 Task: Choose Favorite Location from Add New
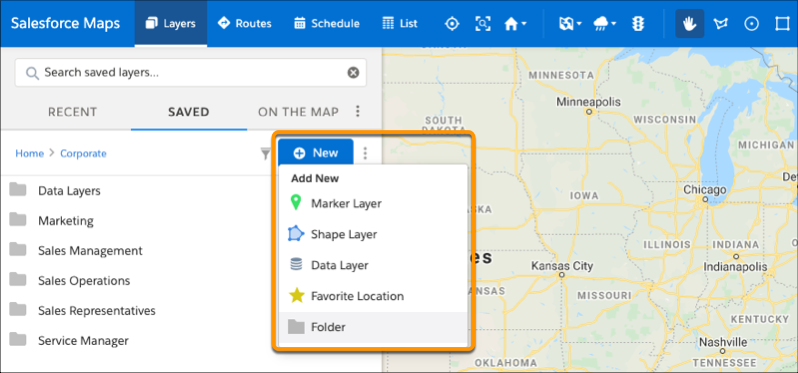click(373, 296)
